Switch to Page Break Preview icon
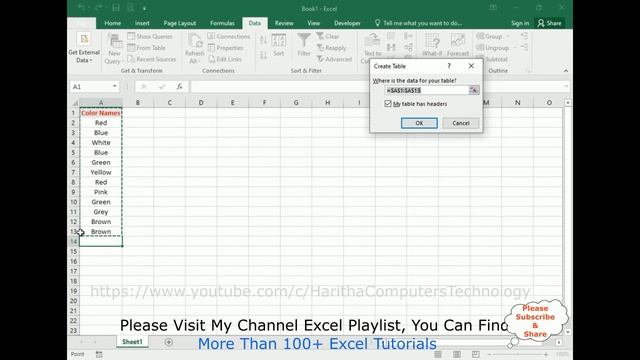Screen dimensions: 640x360 (x=476, y=354)
